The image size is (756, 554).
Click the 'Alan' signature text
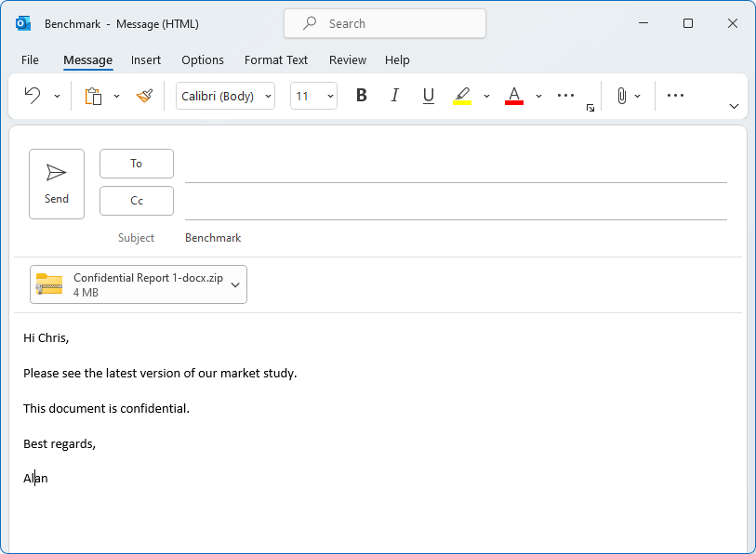[x=35, y=479]
